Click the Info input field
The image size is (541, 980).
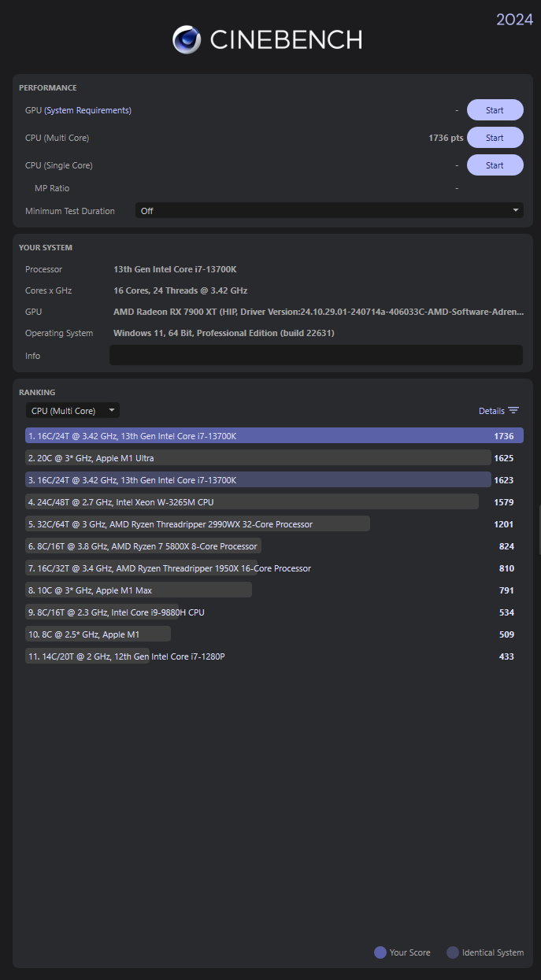[316, 355]
